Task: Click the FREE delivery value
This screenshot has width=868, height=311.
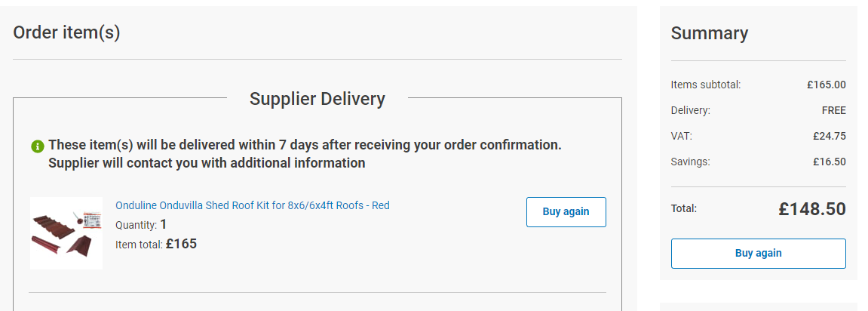Action: pyautogui.click(x=833, y=110)
